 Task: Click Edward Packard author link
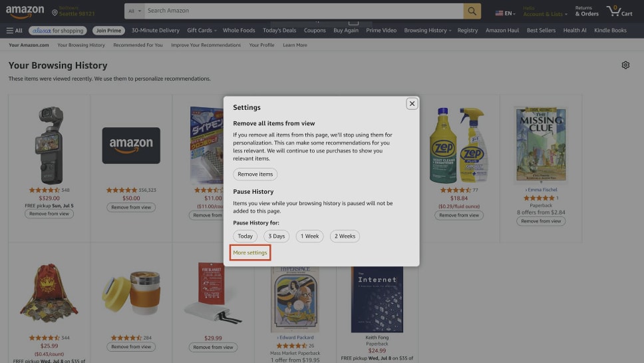point(296,338)
